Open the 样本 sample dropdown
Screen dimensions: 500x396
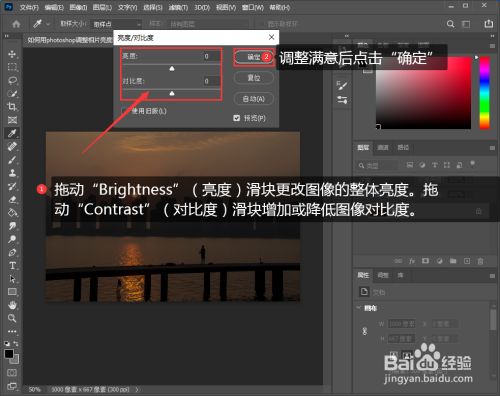(x=209, y=24)
